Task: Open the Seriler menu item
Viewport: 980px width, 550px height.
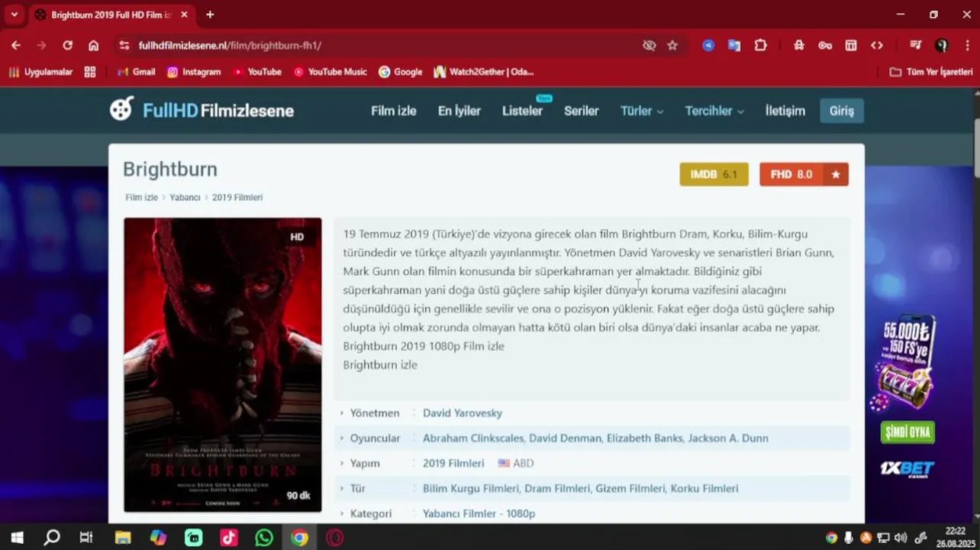Action: pyautogui.click(x=582, y=111)
